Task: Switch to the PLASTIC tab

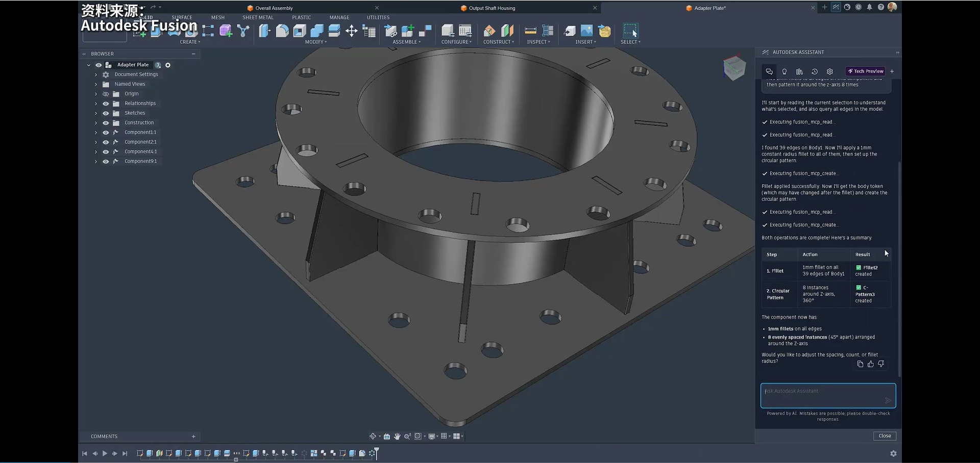Action: [301, 17]
